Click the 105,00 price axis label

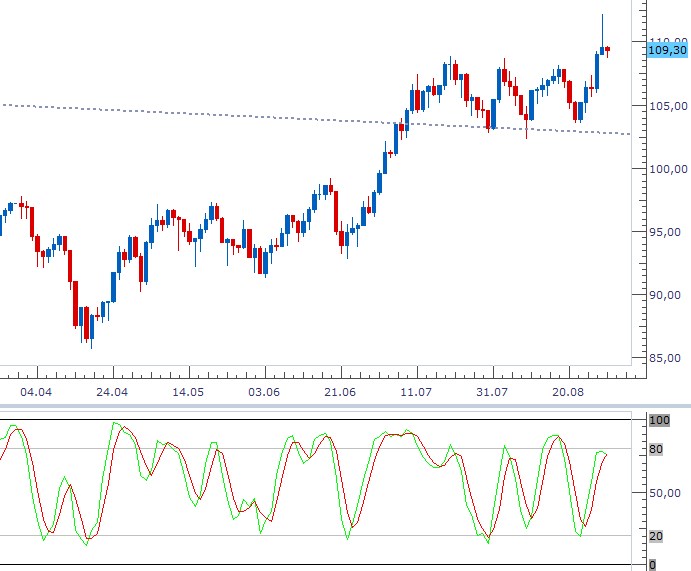point(668,105)
